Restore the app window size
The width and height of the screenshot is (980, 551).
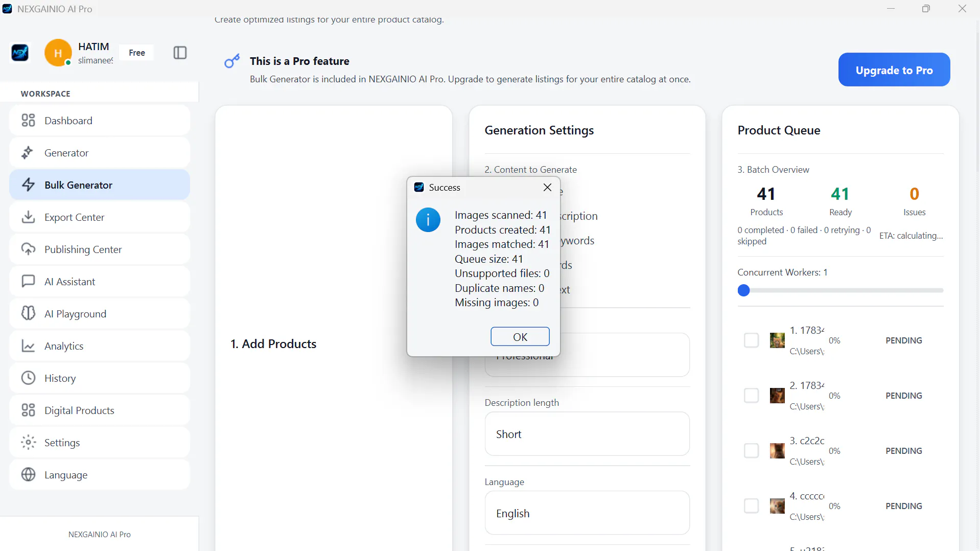(x=926, y=9)
